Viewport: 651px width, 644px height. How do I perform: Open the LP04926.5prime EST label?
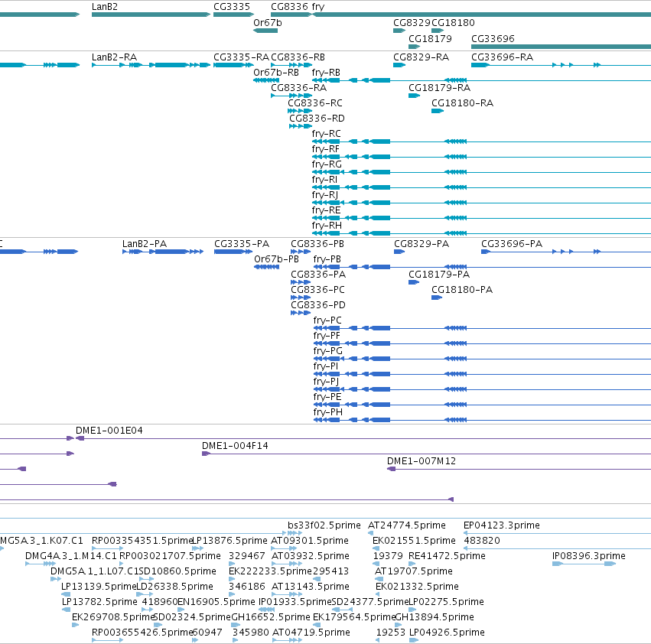447,633
